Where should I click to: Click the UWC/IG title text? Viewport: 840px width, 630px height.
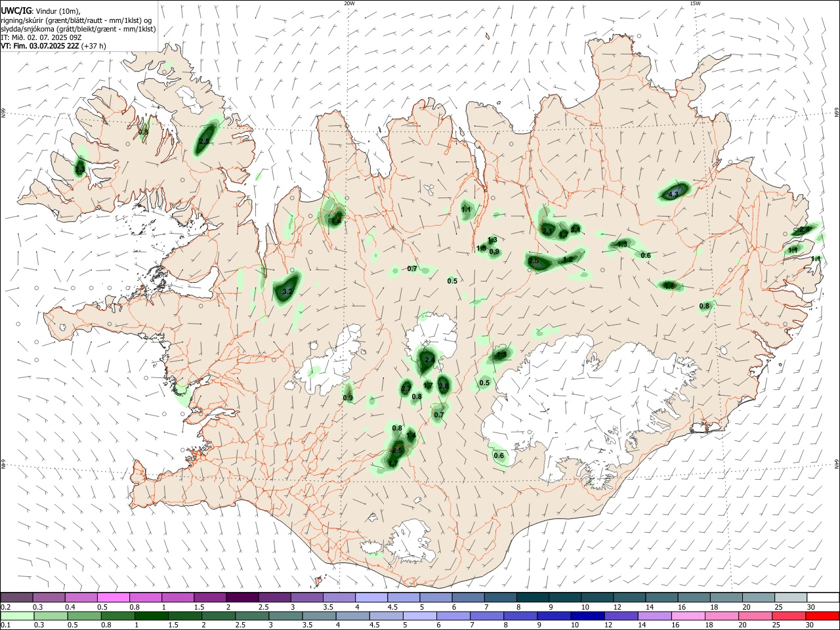click(x=16, y=11)
